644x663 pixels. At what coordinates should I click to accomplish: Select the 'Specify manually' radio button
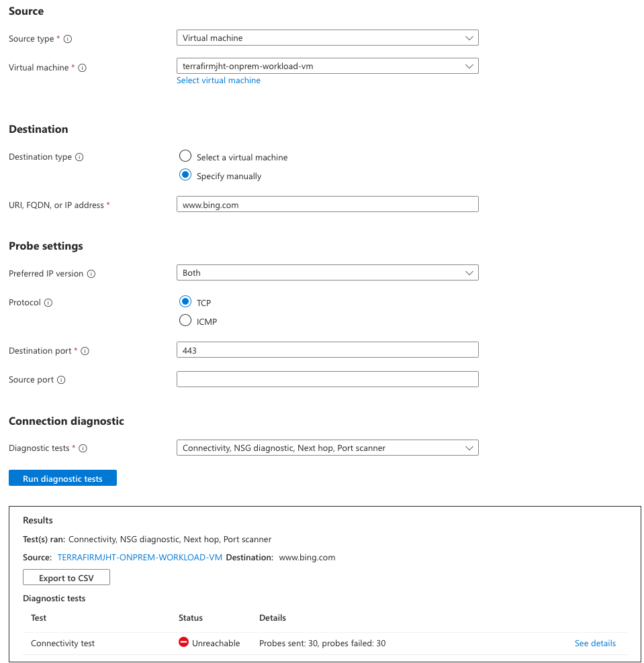pyautogui.click(x=185, y=175)
